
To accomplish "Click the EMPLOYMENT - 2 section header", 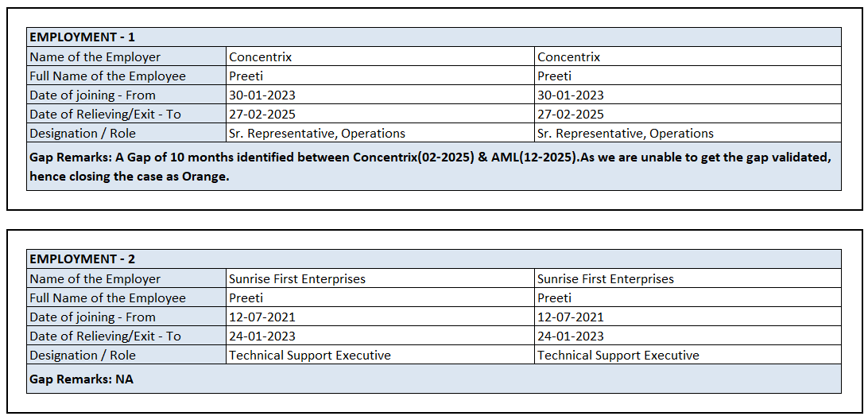I will [x=83, y=259].
